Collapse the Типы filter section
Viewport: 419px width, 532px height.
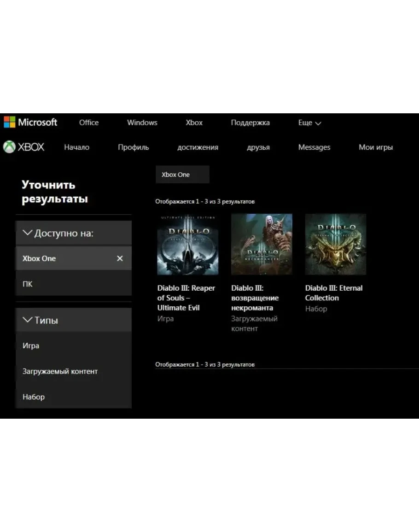coord(28,320)
